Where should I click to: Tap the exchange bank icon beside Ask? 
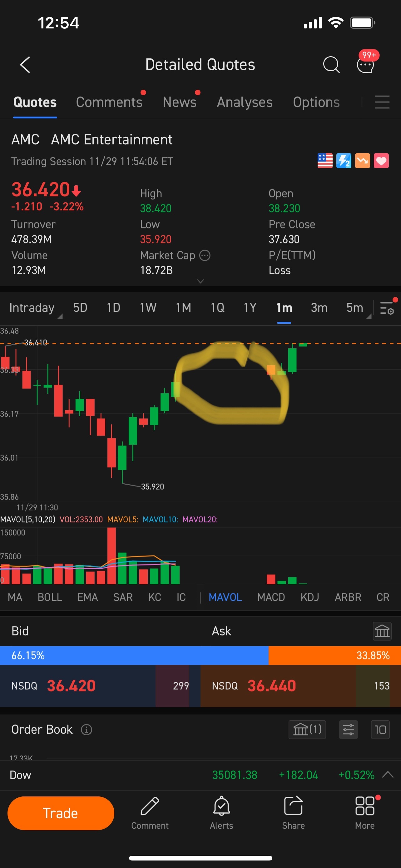click(382, 631)
